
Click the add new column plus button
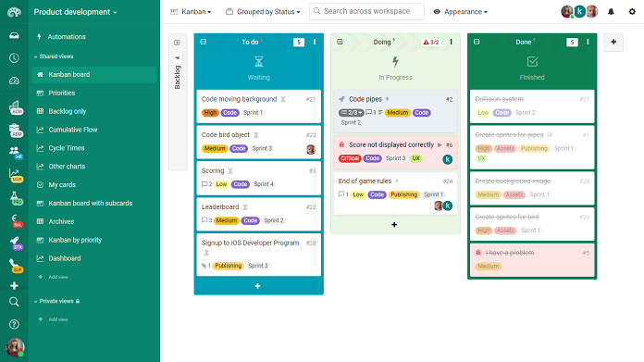pos(613,42)
